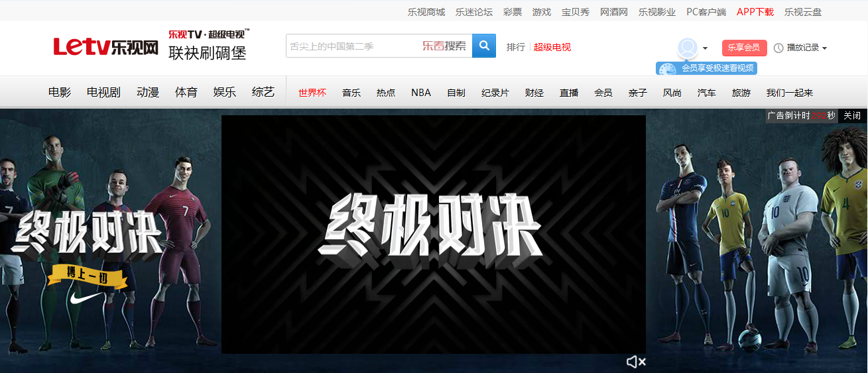Click the 游戏 link

[542, 12]
